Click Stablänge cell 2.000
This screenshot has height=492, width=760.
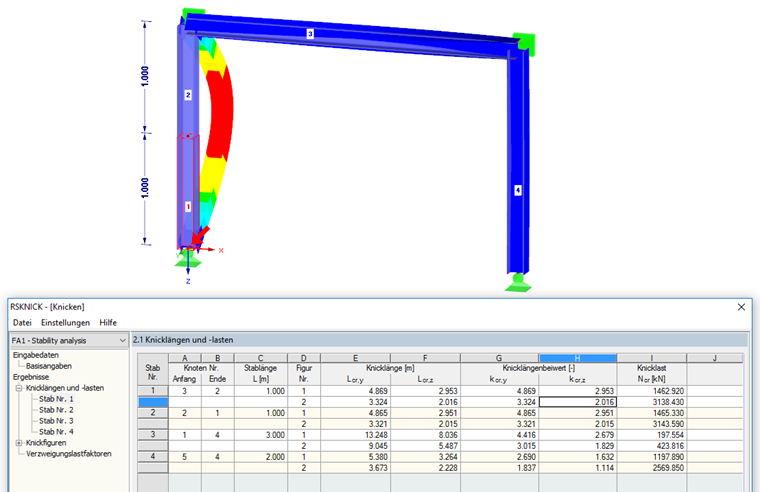[261, 457]
